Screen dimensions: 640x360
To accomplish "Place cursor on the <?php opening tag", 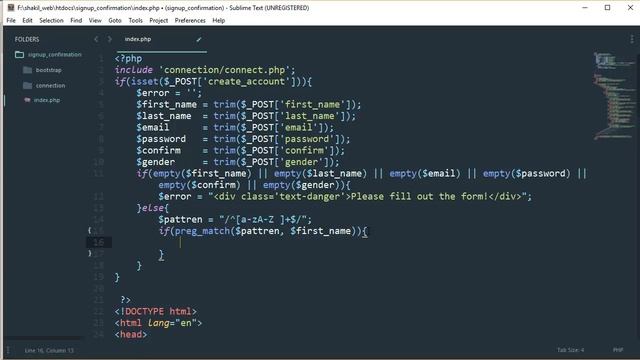I will [x=129, y=58].
